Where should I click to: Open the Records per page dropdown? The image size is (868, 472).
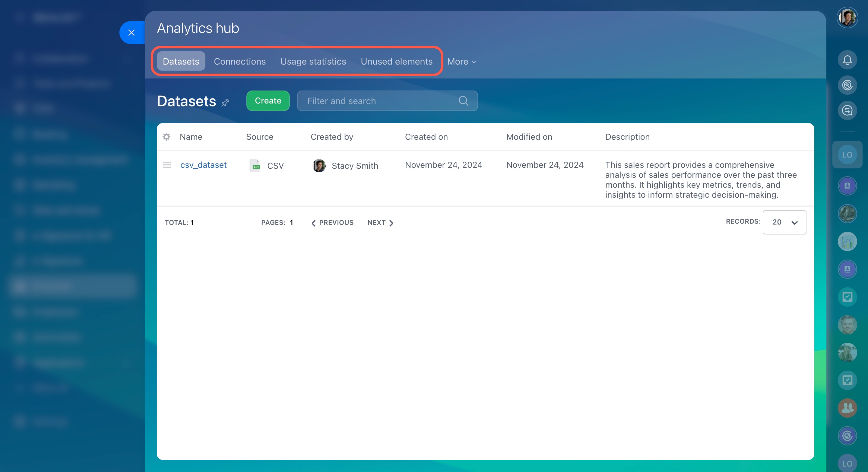pyautogui.click(x=784, y=222)
